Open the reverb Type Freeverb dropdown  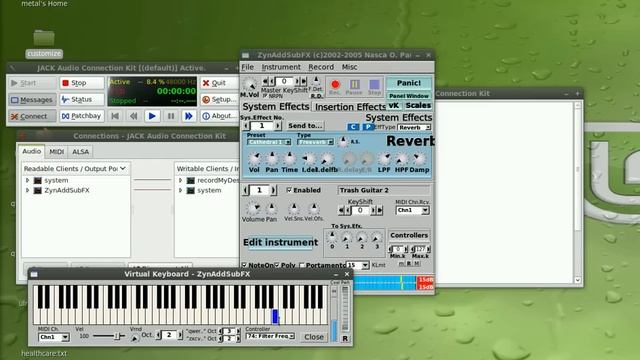coord(316,142)
